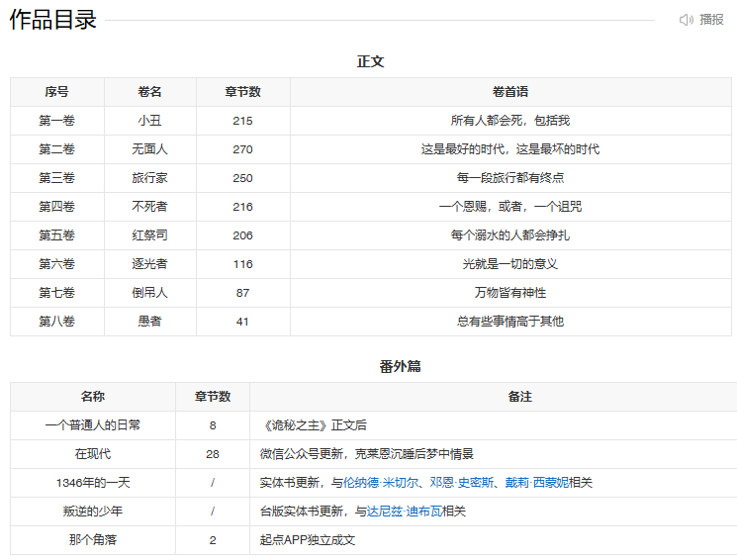Click the volume name 愚者

(x=150, y=322)
